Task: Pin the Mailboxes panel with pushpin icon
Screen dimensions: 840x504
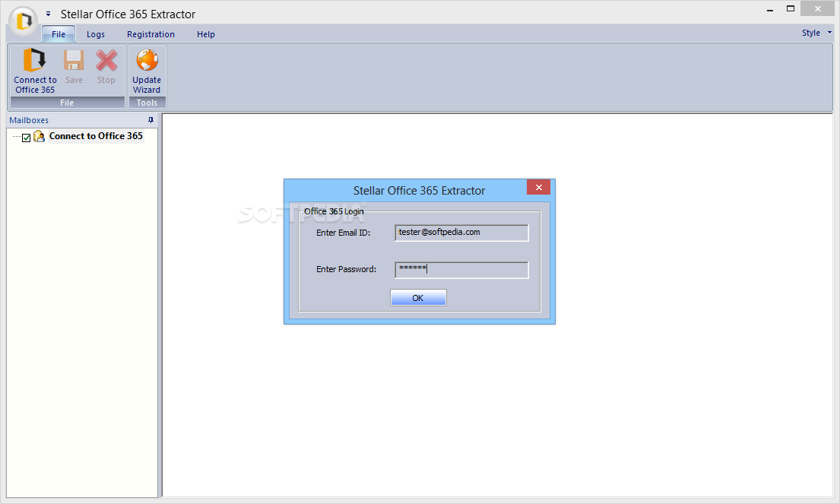Action: click(x=151, y=120)
